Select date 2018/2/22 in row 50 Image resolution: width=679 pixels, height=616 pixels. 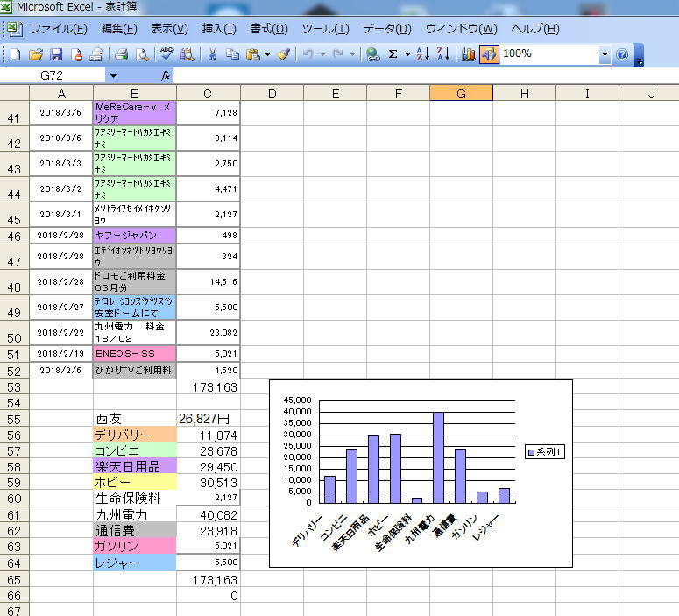(x=61, y=333)
